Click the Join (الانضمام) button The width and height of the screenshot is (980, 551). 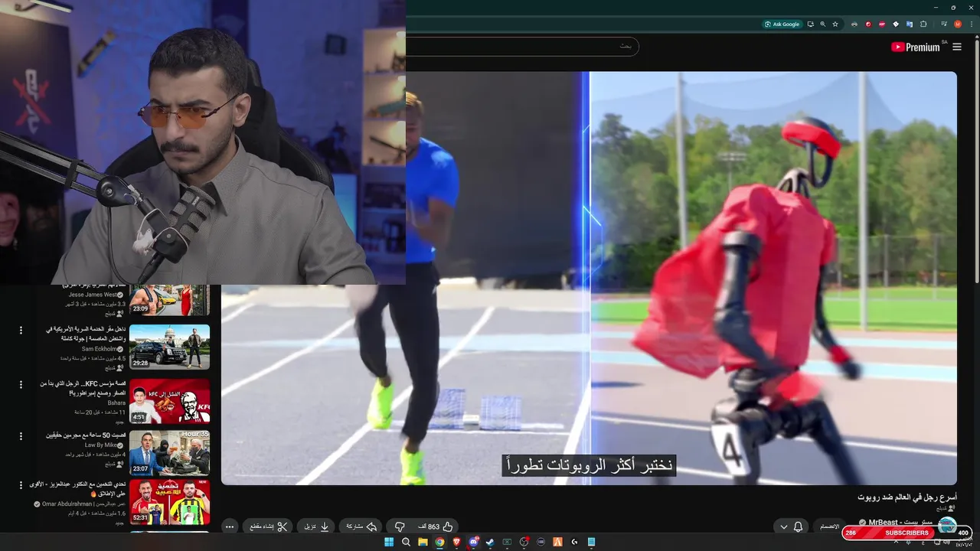(829, 527)
